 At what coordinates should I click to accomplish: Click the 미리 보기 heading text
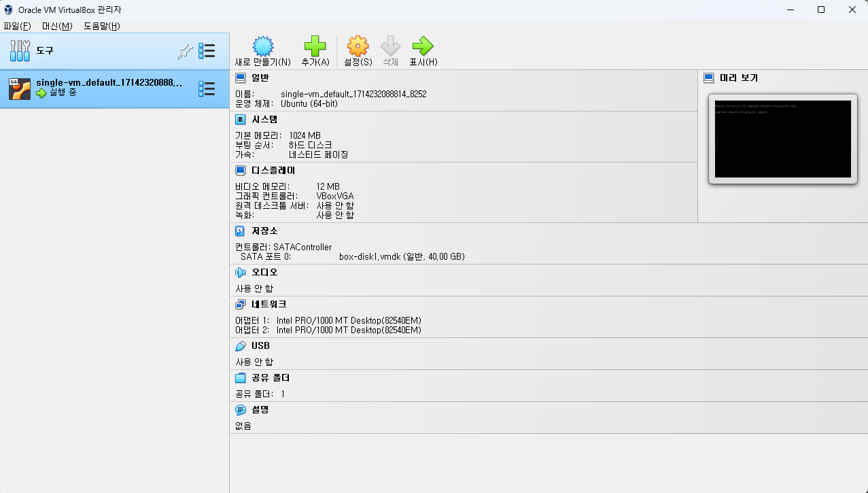739,78
